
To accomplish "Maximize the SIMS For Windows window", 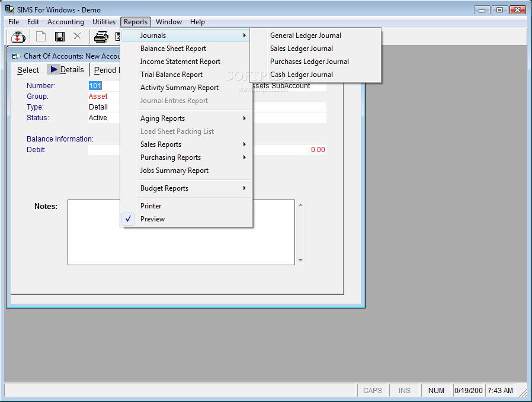I will click(500, 10).
